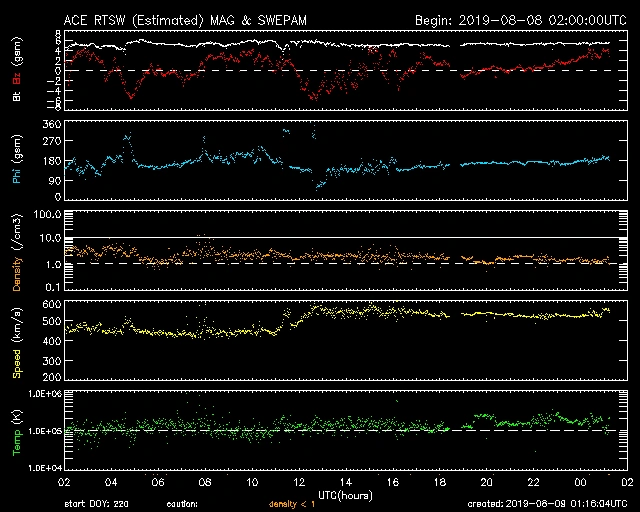Click the '1.0E+05' tick on the Temp axis
The image size is (640, 512).
pos(44,431)
